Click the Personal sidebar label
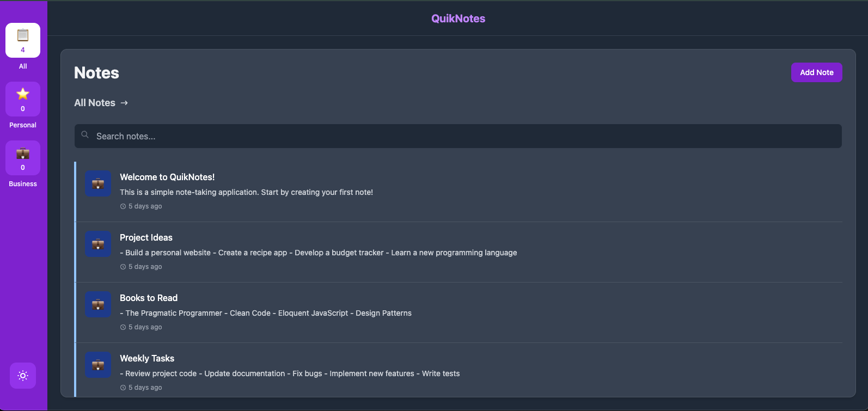Image resolution: width=868 pixels, height=411 pixels. pos(23,125)
